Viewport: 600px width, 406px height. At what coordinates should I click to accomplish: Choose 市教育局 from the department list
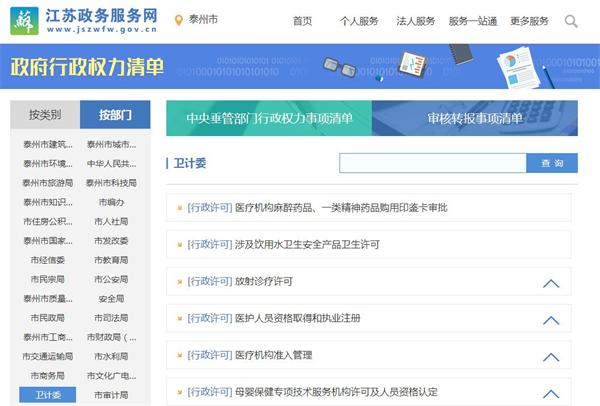(x=111, y=260)
